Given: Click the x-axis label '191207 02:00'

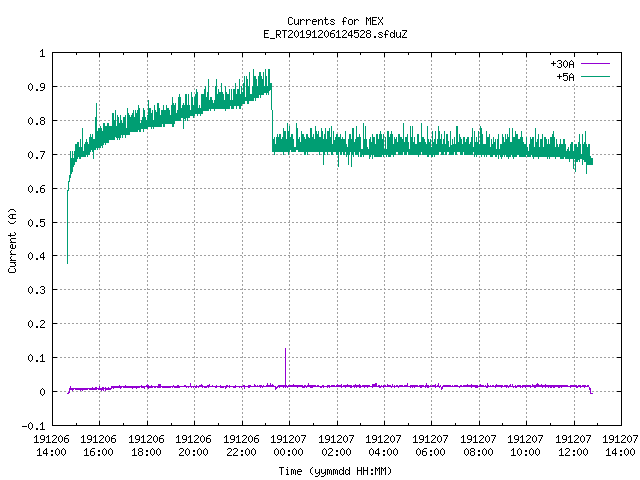Looking at the screenshot, I should point(336,445).
